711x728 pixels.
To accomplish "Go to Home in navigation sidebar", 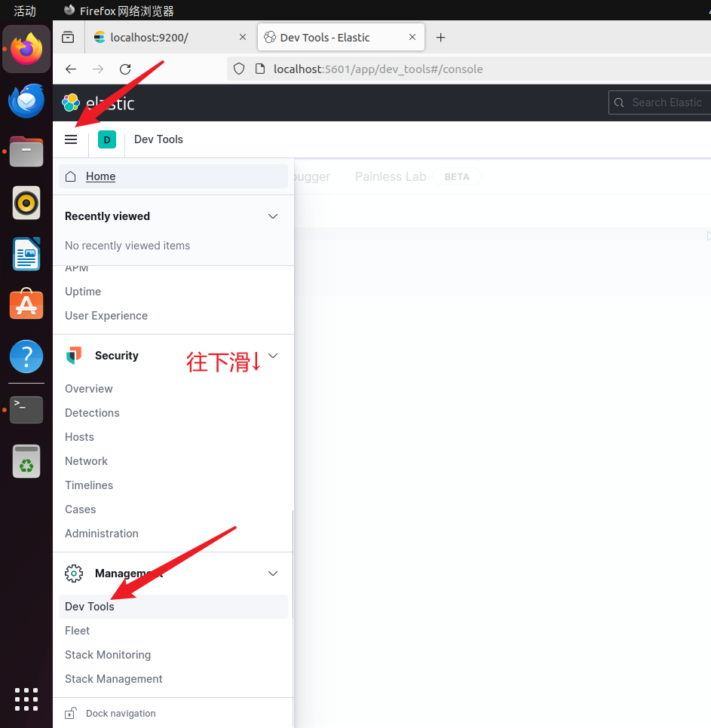I will pyautogui.click(x=100, y=176).
